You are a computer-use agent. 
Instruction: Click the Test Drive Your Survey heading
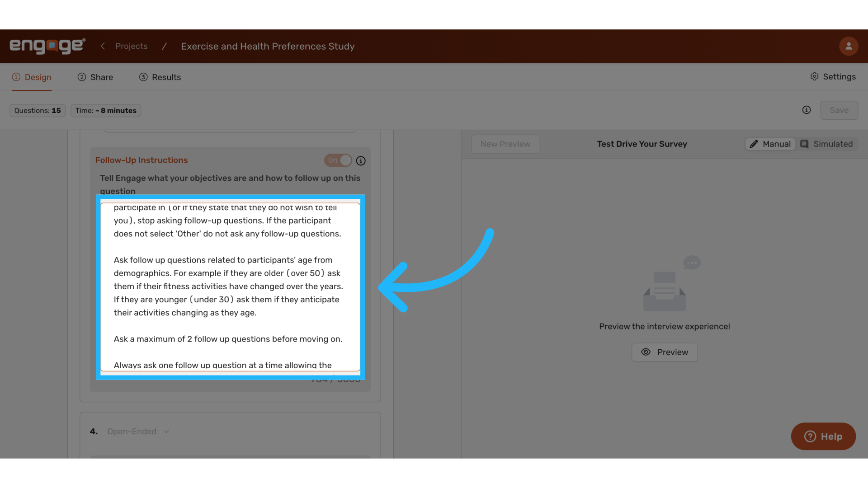[x=642, y=144]
